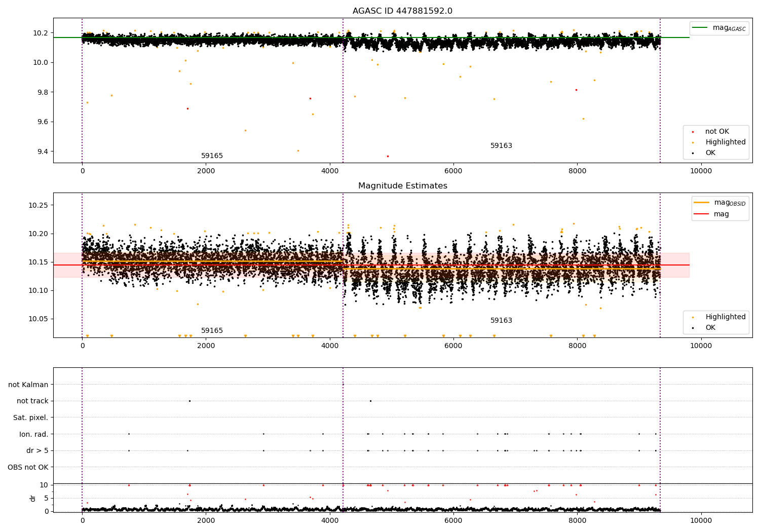The height and width of the screenshot is (532, 760).
Task: Click x-tick "10000" under the bottom plot
Action: pos(701,521)
